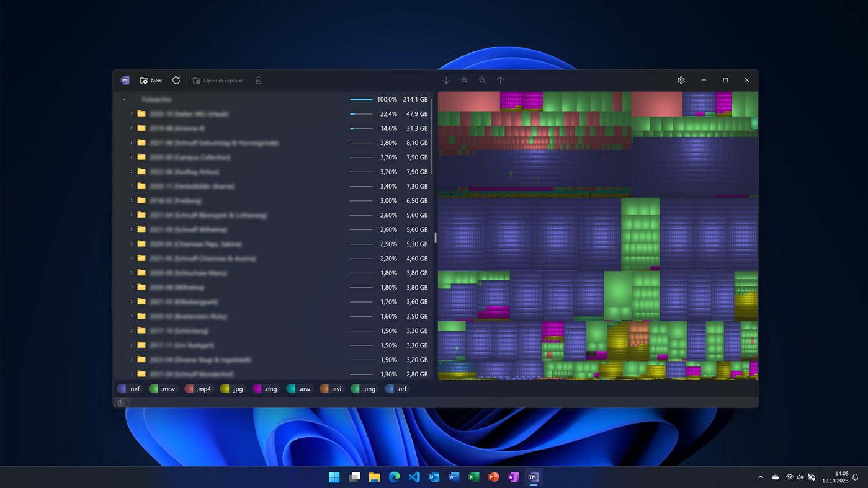Image resolution: width=868 pixels, height=488 pixels.
Task: Zoom into the treemap with the magnifier plus
Action: click(x=464, y=80)
